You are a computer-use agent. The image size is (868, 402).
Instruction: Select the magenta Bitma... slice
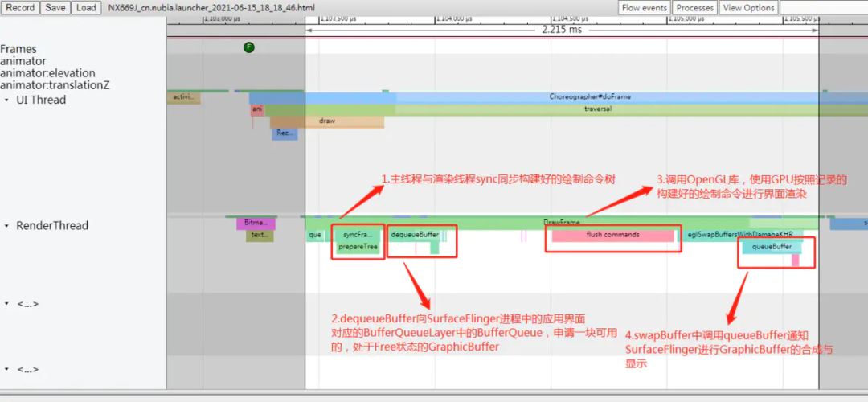point(256,224)
